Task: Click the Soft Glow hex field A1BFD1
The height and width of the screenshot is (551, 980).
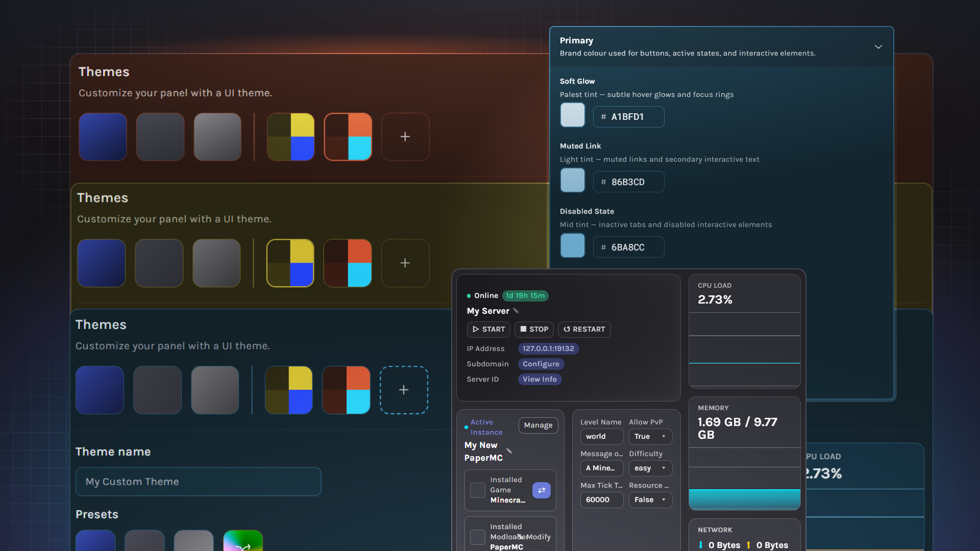Action: tap(628, 117)
